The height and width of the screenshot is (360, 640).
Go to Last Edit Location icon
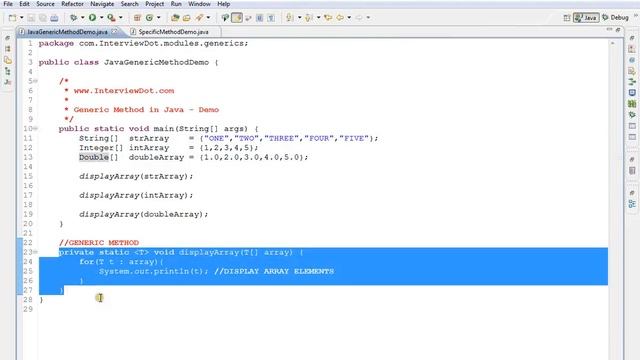[328, 18]
